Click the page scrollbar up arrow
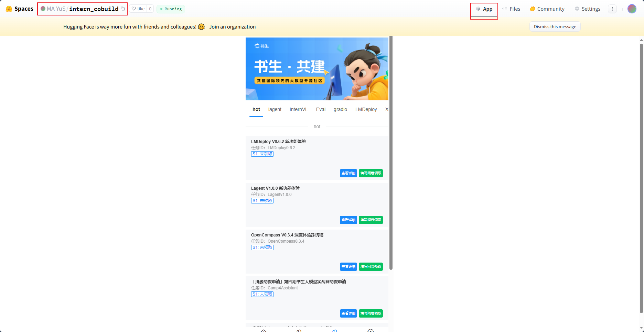Screen dimensions: 644x332 [x=641, y=40]
